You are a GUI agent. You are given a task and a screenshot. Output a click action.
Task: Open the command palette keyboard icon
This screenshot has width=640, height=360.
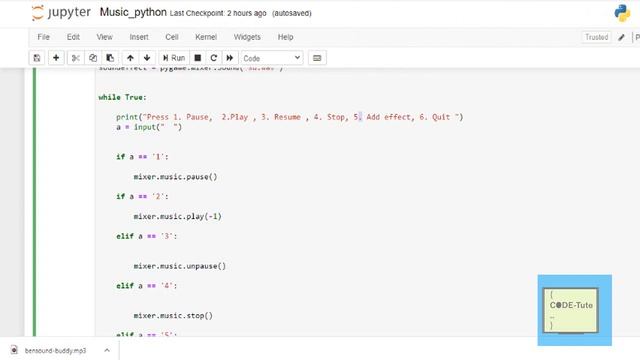(317, 58)
